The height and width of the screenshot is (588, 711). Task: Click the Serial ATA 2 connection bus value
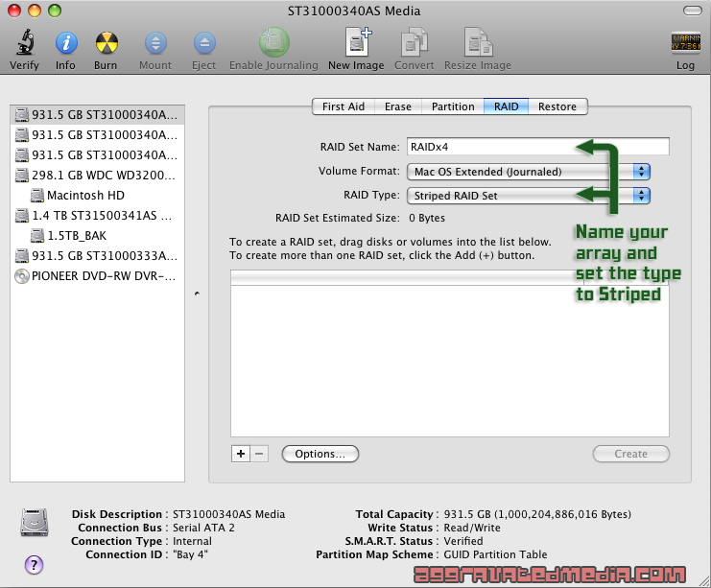(203, 528)
